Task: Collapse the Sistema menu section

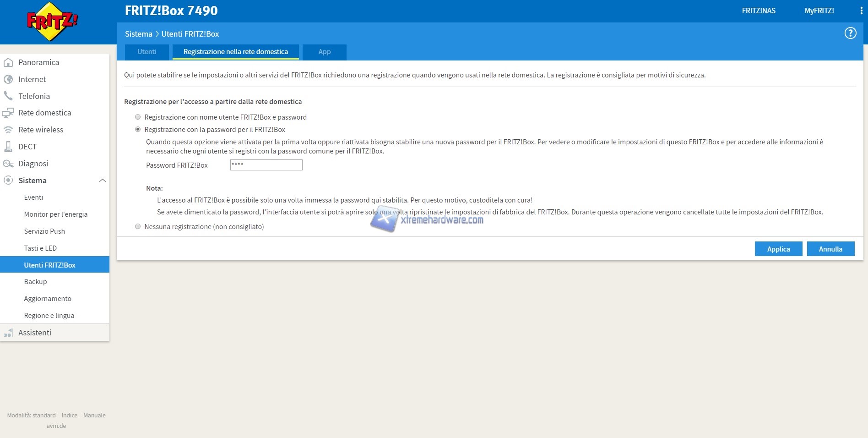Action: 103,181
